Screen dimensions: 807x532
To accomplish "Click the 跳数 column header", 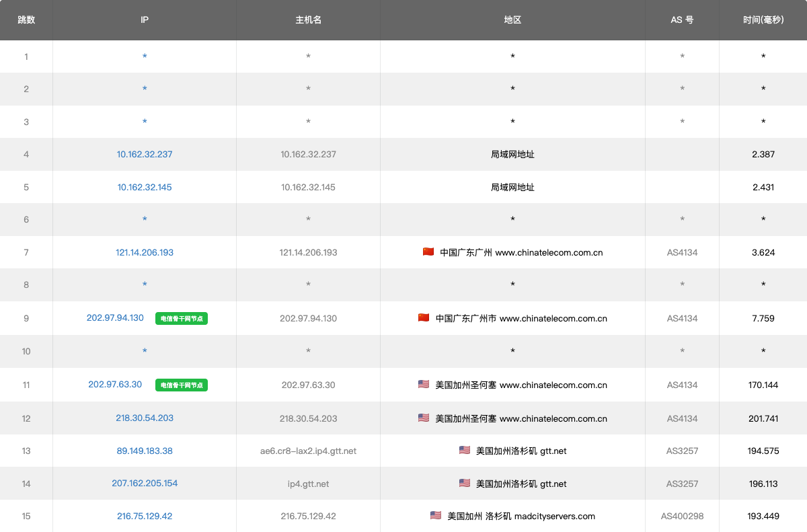I will coord(26,20).
